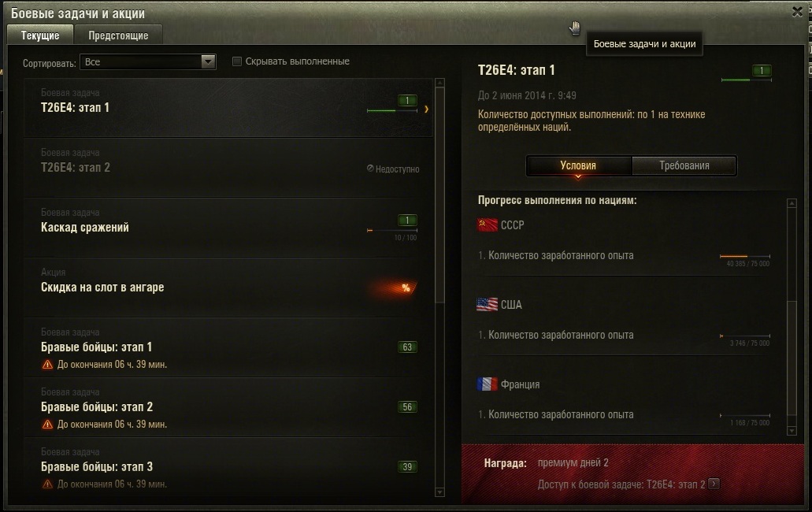Click the orange percent discount icon
Screen dimensions: 812x512
[x=406, y=288]
